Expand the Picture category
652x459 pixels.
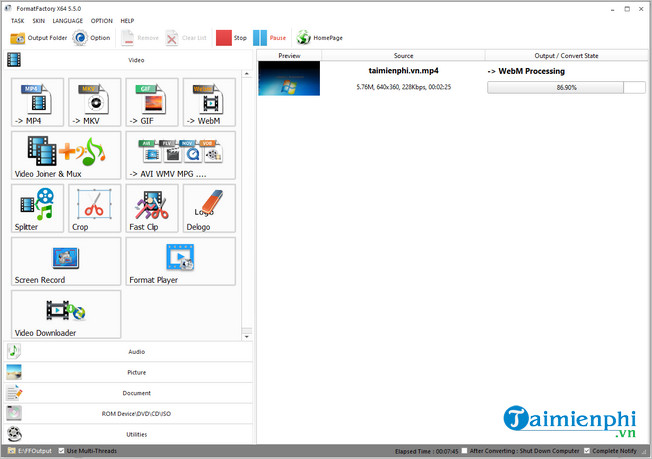128,373
